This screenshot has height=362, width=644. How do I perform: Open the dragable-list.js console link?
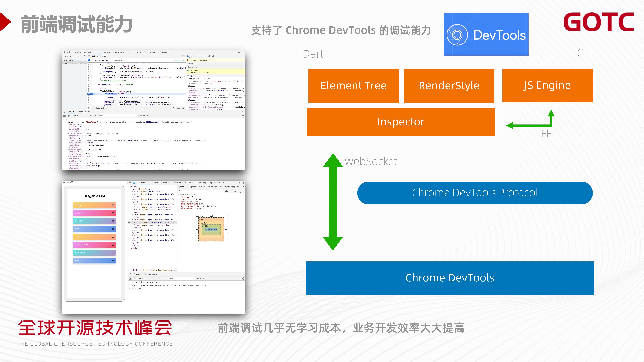click(x=169, y=285)
